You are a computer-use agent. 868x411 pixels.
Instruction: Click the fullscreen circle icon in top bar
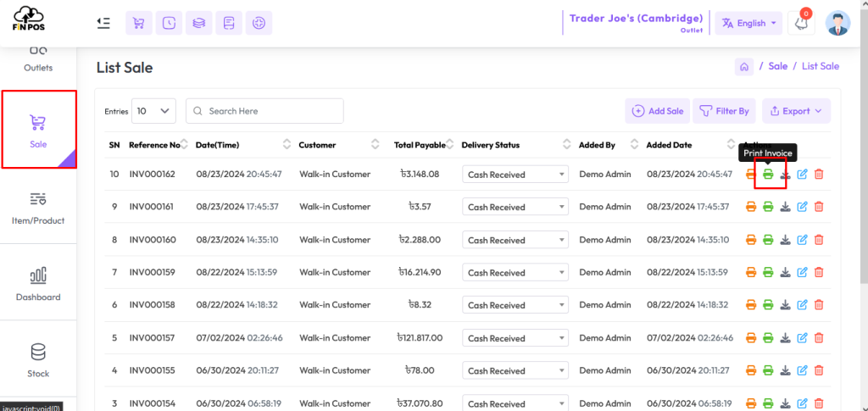(259, 23)
